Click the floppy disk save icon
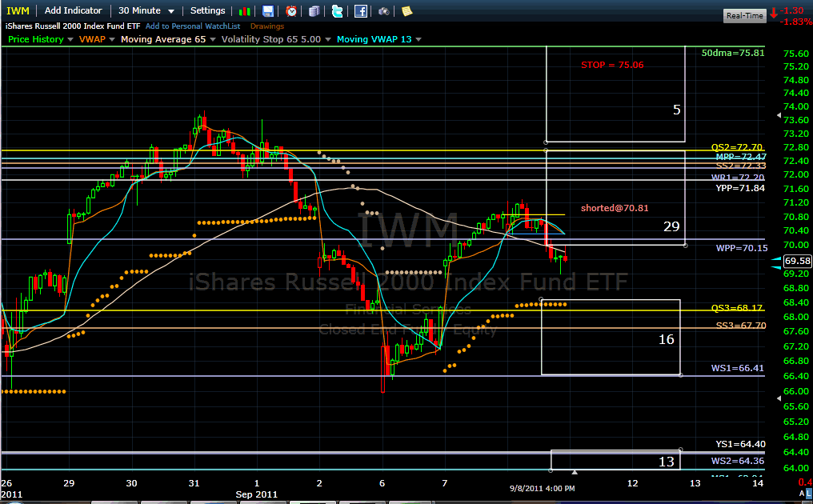Viewport: 813px width, 504px height. pyautogui.click(x=268, y=11)
